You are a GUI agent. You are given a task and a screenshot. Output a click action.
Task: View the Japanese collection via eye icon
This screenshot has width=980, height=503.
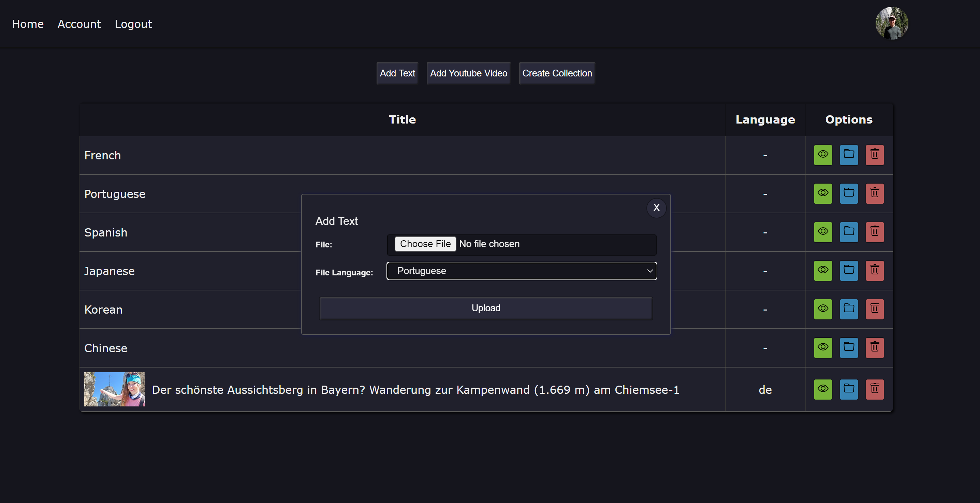point(823,271)
